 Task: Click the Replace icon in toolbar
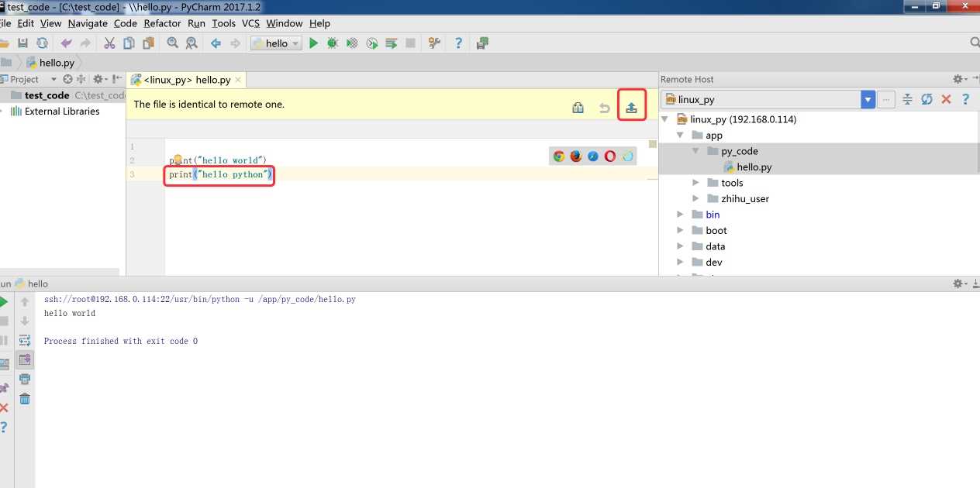[191, 43]
